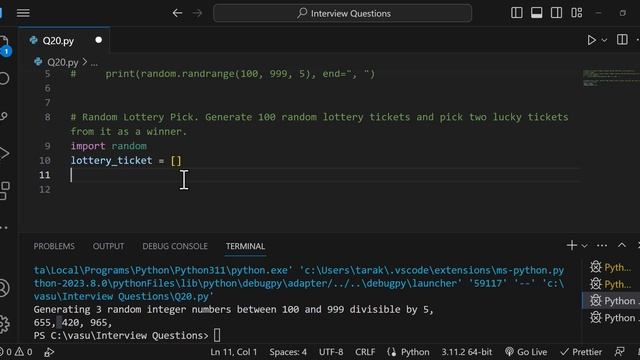Maximize the panel with the up chevron
The height and width of the screenshot is (360, 640).
(622, 245)
